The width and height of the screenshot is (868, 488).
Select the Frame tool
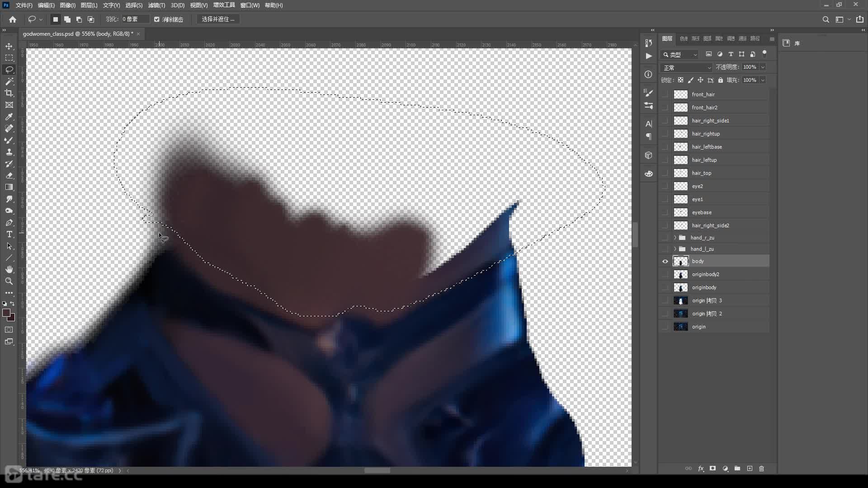[9, 105]
